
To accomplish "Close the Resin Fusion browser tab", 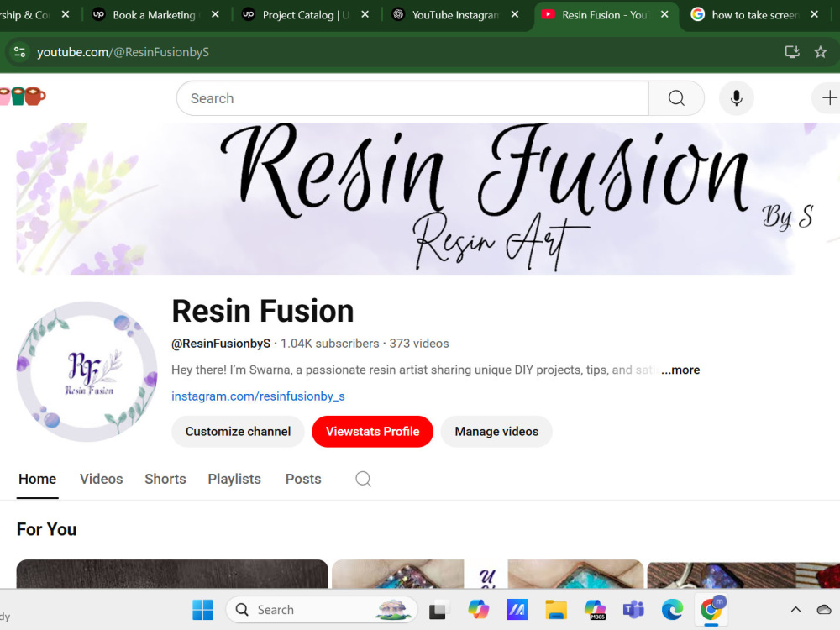I will point(664,14).
